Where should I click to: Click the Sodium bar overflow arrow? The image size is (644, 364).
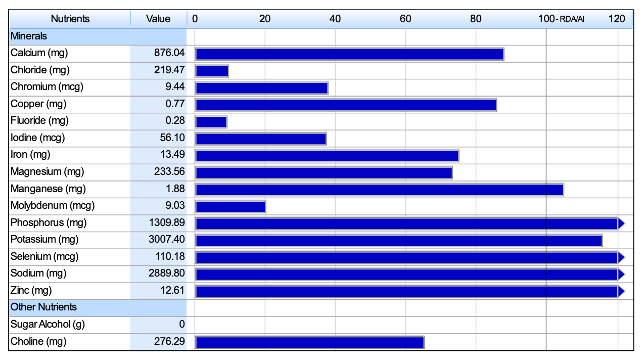(622, 274)
